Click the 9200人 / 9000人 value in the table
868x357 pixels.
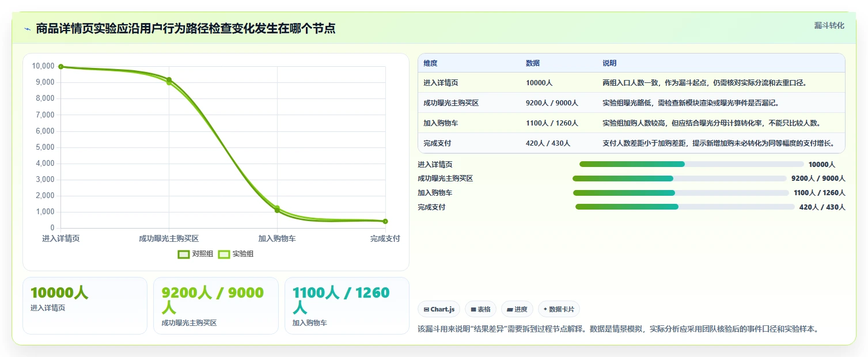click(x=552, y=103)
